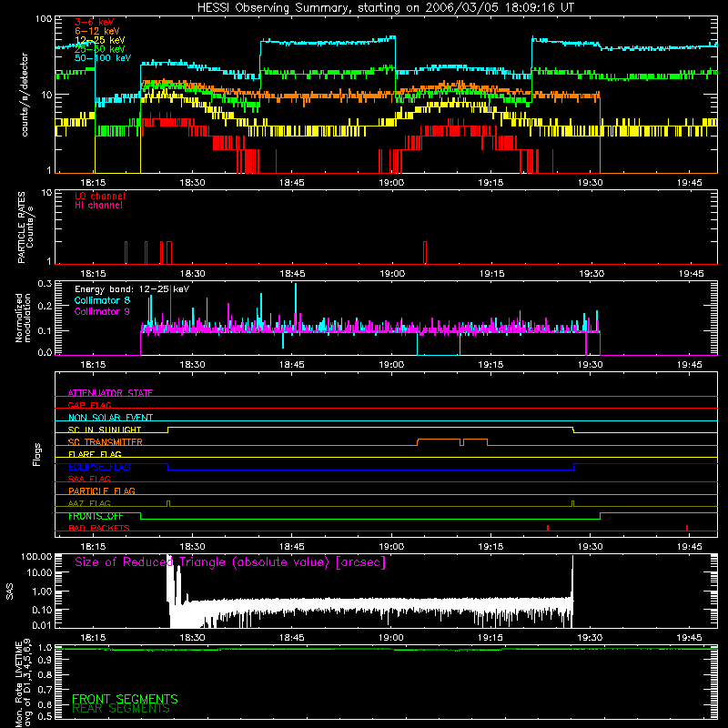Select the red 3-6 keV legend label
Screen dimensions: 728x728
[x=95, y=22]
